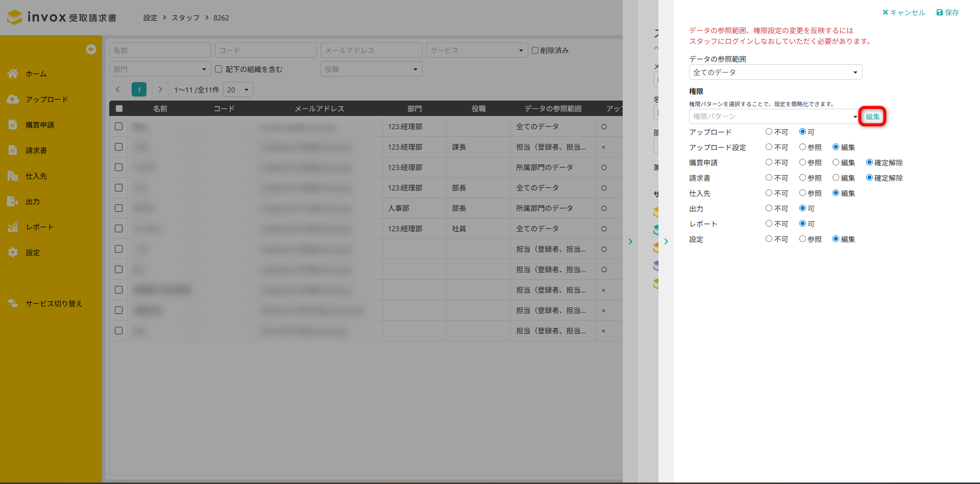Select 出力 in the sidebar menu
Screen dimensions: 980x484
tap(33, 202)
